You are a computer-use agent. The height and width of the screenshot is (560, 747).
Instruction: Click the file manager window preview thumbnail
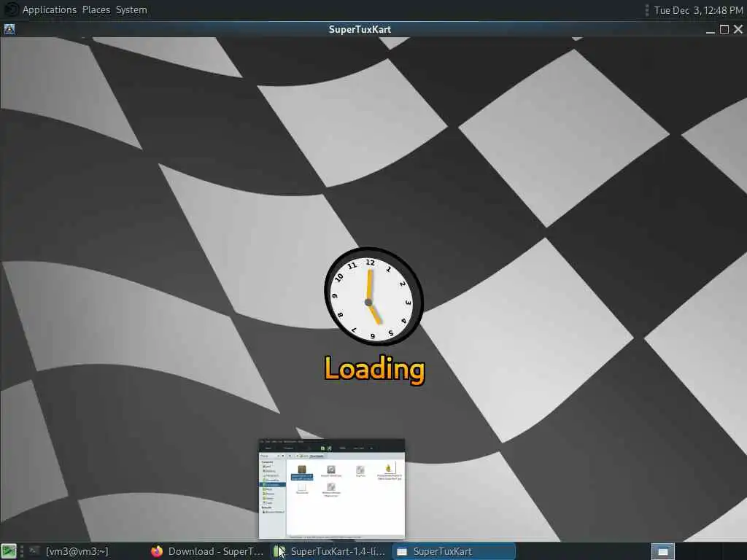point(332,489)
